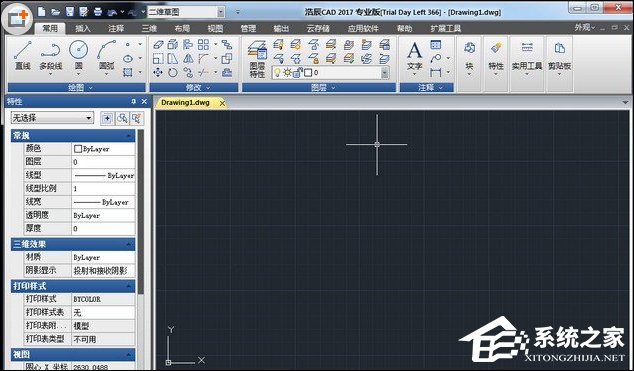
Task: Select the mirror tool in modify panel
Action: tap(188, 59)
